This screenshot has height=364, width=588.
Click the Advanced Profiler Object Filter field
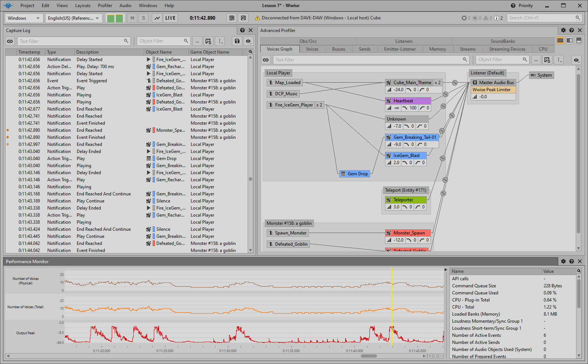[x=502, y=60]
